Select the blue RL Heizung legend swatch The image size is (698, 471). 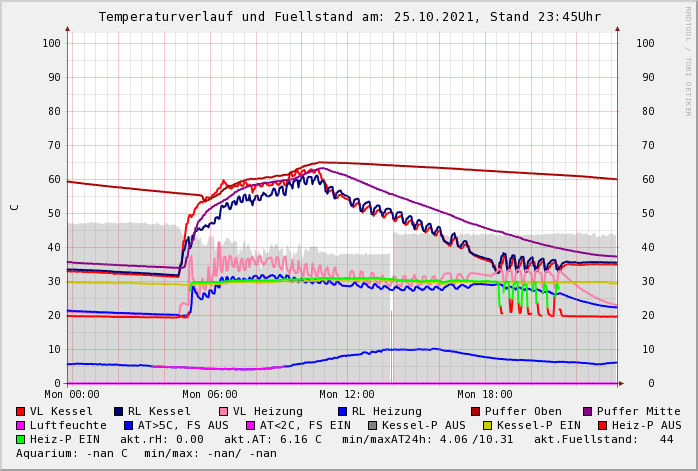pyautogui.click(x=342, y=412)
